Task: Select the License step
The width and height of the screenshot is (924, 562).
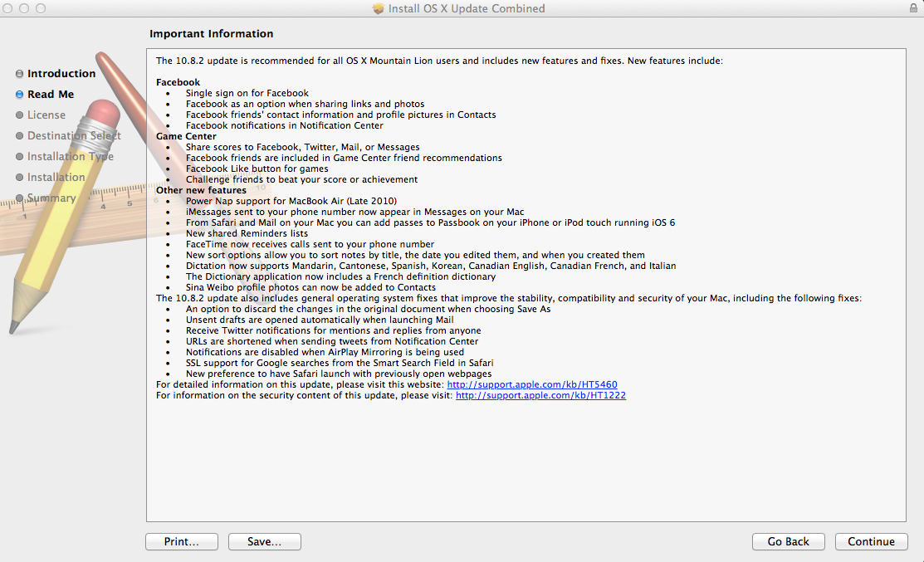Action: click(x=46, y=115)
